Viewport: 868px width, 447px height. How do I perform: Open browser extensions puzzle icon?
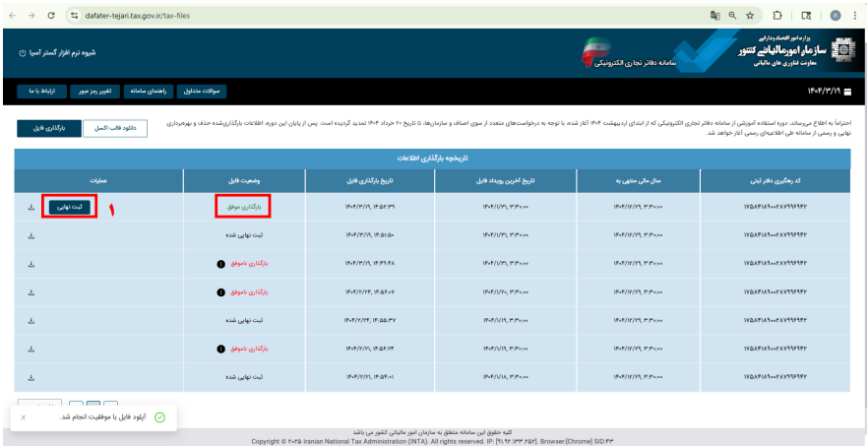[777, 16]
